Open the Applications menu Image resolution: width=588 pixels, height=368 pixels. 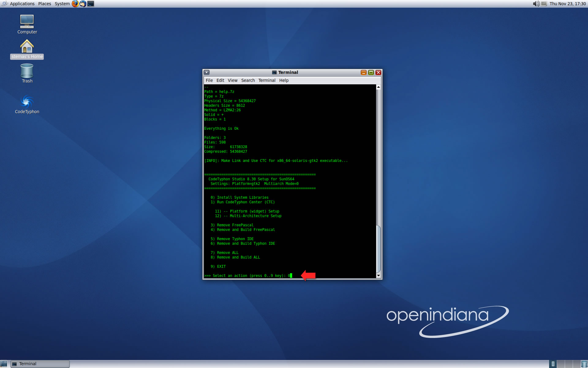click(x=22, y=4)
